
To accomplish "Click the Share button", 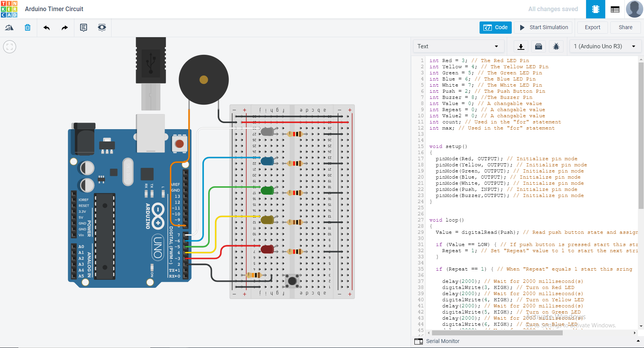I will pos(626,28).
